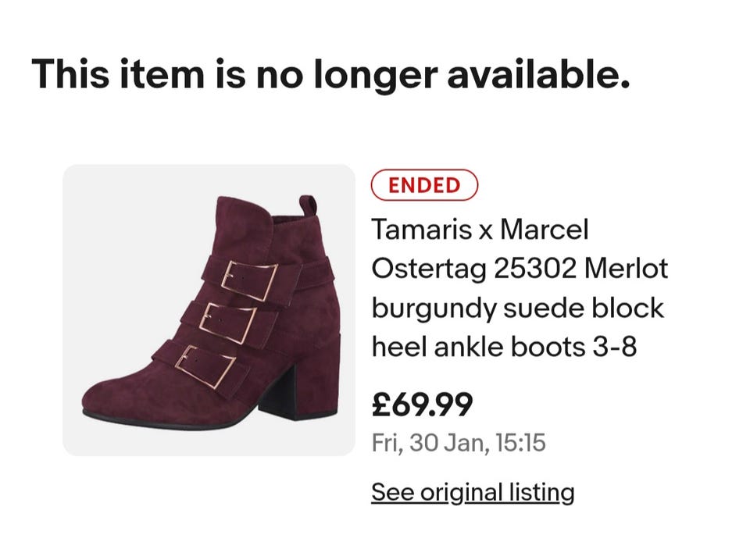
Task: Click the 'This item is no longer available' heading
Action: (x=330, y=73)
